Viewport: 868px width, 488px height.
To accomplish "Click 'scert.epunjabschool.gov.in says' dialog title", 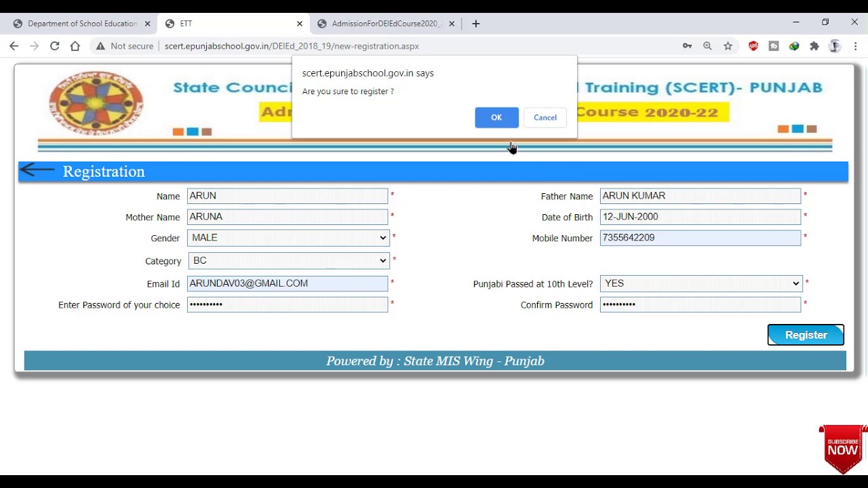I will click(x=368, y=73).
